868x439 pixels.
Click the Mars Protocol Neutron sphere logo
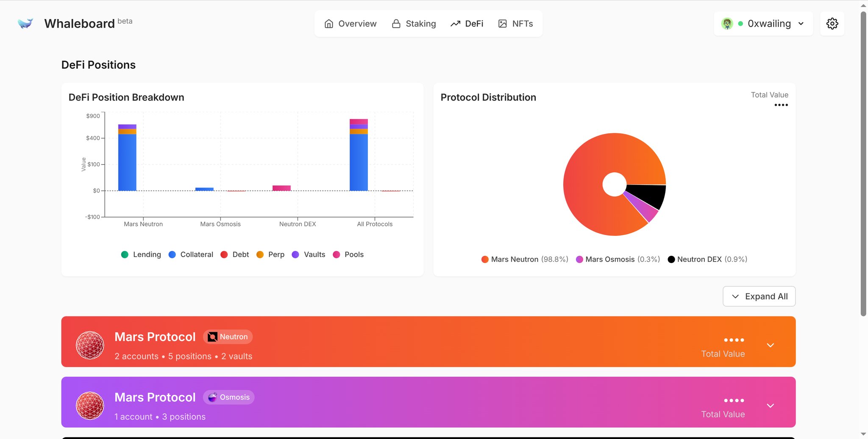(x=90, y=345)
